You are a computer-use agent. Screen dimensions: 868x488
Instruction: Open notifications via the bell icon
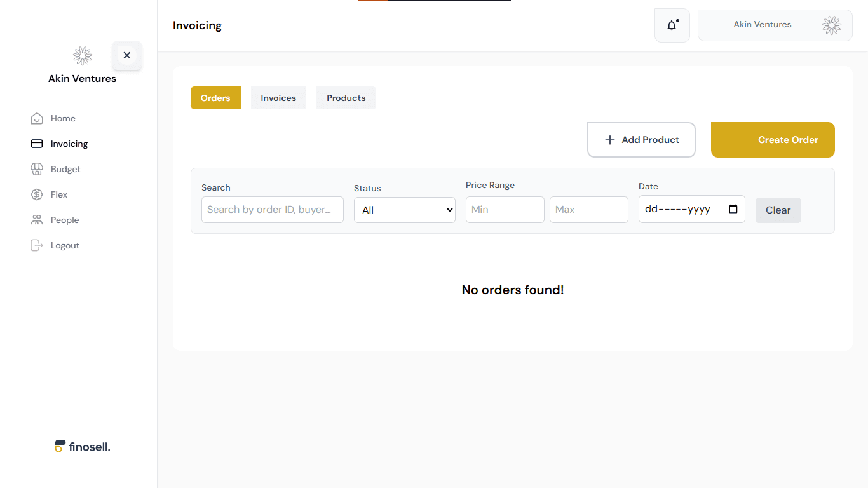672,25
